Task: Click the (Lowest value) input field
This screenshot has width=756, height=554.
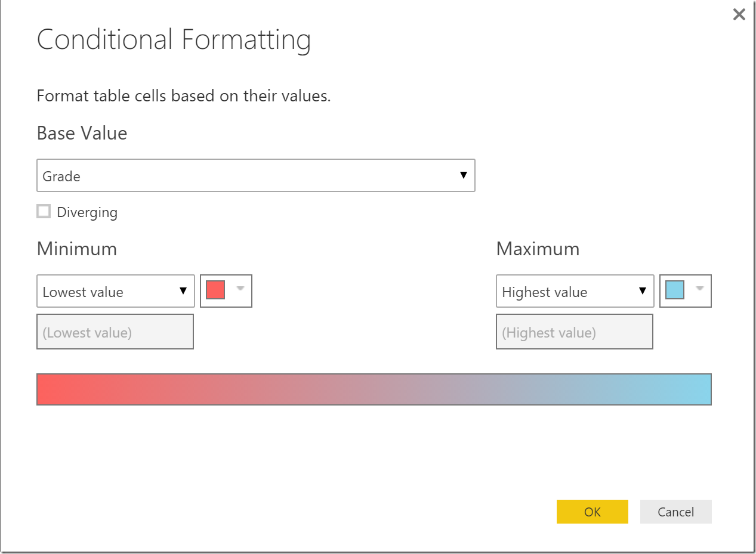Action: [x=115, y=332]
